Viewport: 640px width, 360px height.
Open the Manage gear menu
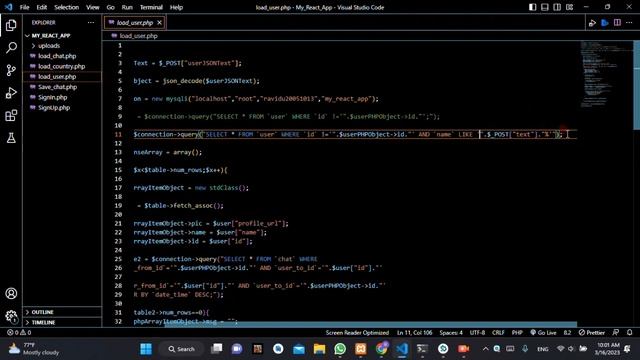tap(11, 316)
